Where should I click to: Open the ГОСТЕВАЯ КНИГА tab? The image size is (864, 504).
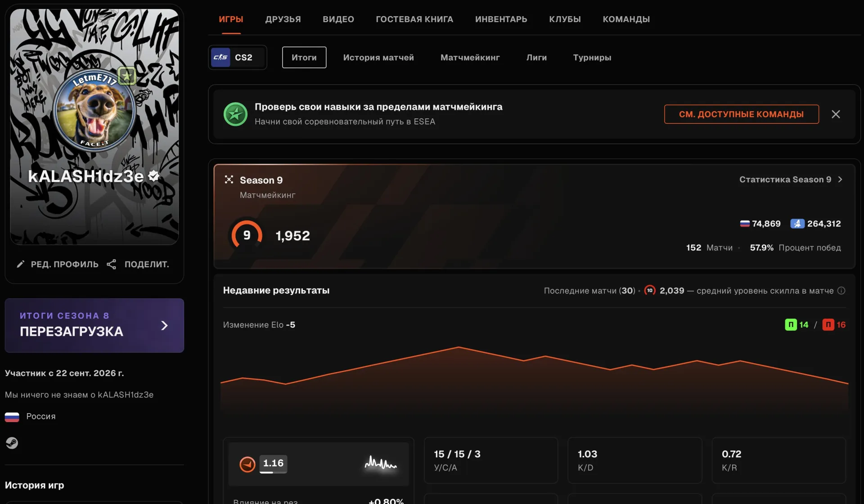tap(414, 19)
